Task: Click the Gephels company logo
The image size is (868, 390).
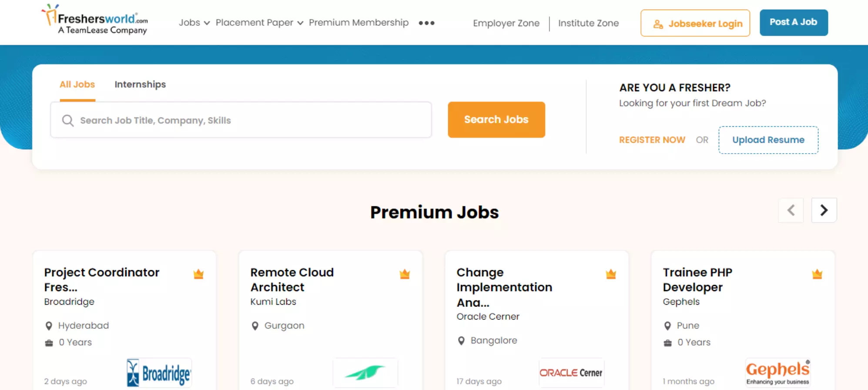Action: tap(778, 373)
